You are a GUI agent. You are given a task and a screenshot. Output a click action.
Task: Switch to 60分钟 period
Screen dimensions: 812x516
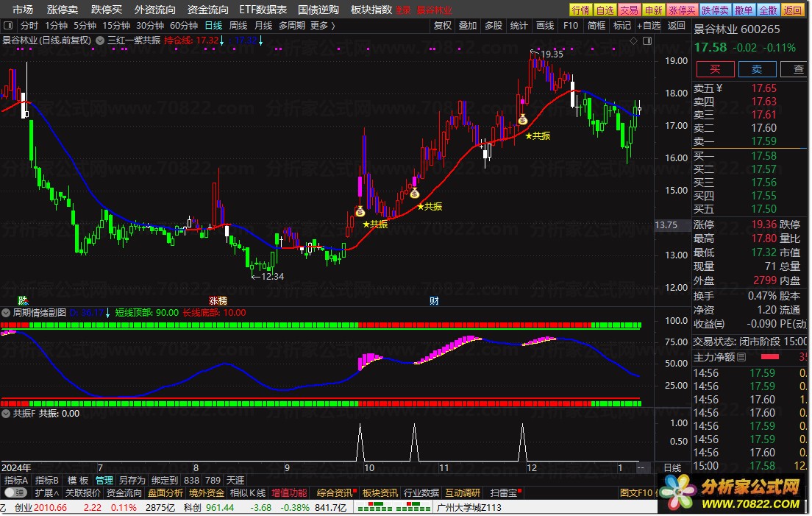click(x=184, y=25)
